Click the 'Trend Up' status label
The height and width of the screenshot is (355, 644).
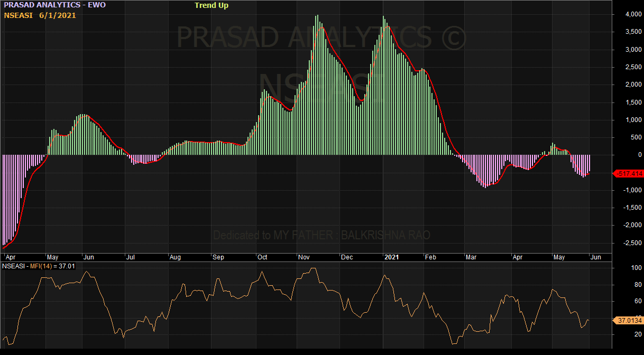(x=211, y=5)
